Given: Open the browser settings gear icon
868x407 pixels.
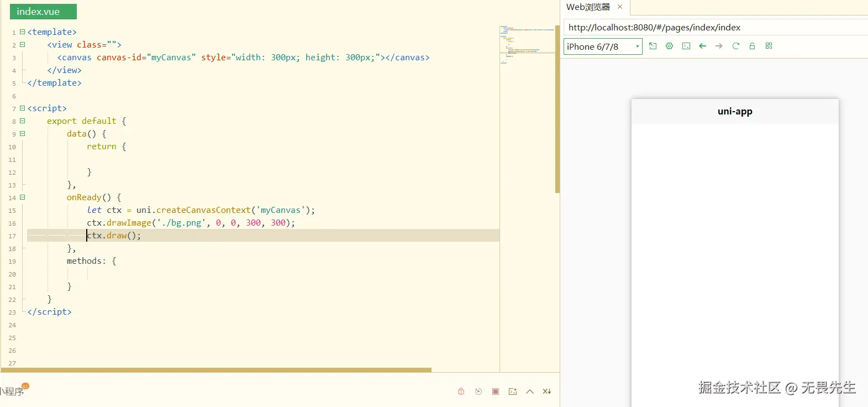Looking at the screenshot, I should click(669, 46).
